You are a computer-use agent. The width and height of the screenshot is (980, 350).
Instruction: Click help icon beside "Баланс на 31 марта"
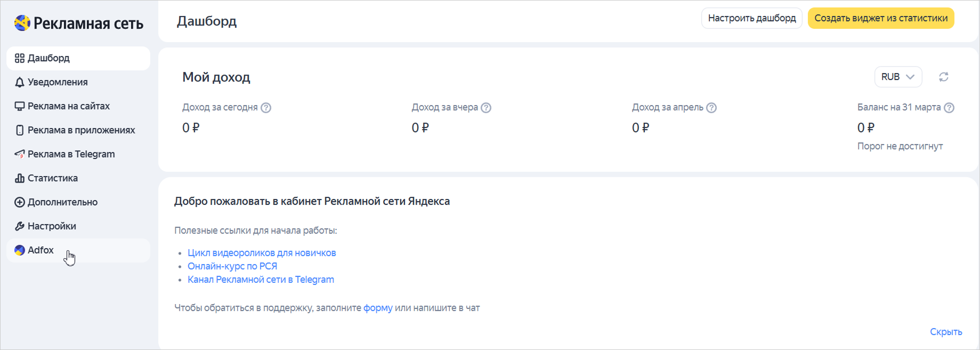click(x=949, y=108)
